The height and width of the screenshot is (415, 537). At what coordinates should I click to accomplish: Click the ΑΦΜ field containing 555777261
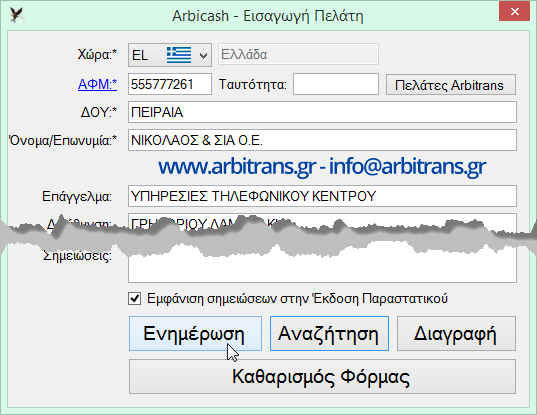click(170, 84)
